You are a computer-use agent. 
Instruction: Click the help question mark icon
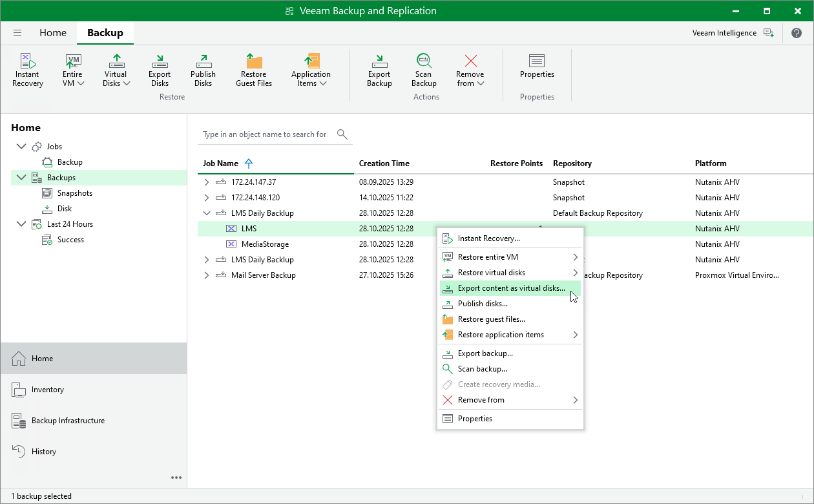click(797, 33)
